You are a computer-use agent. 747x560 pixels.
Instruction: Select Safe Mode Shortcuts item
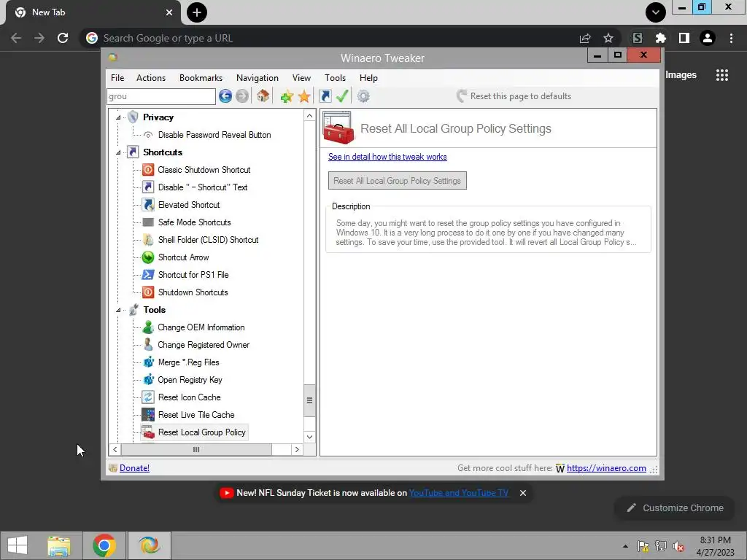[194, 222]
